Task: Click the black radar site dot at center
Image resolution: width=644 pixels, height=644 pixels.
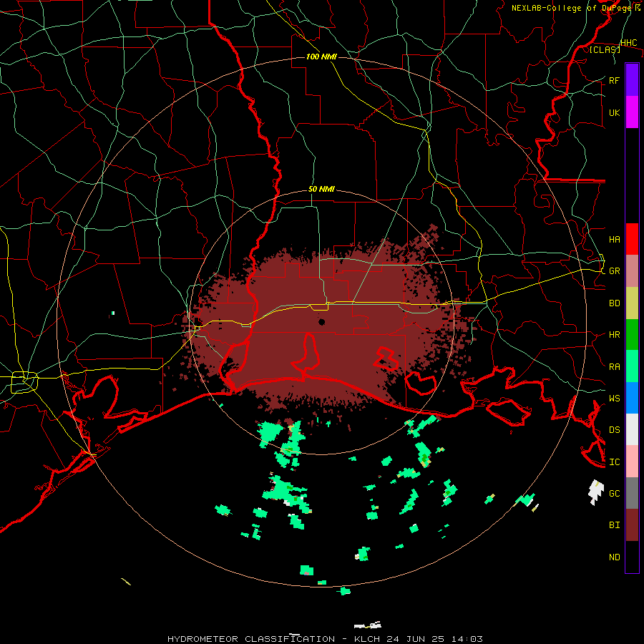Action: 321,322
